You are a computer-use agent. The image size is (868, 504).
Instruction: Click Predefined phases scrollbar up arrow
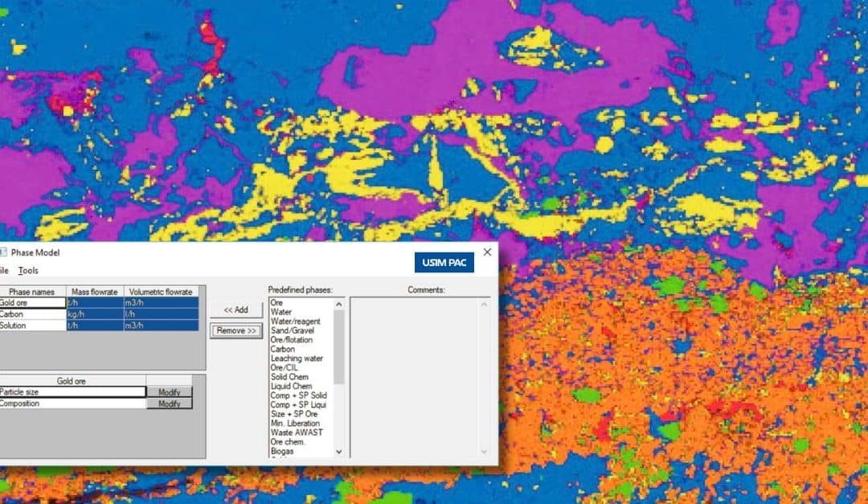[x=339, y=305]
